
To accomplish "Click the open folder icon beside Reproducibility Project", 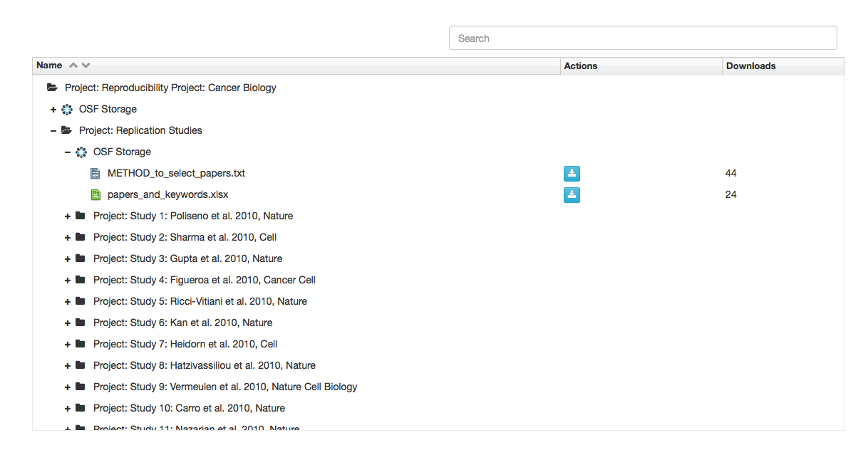I will (x=51, y=87).
